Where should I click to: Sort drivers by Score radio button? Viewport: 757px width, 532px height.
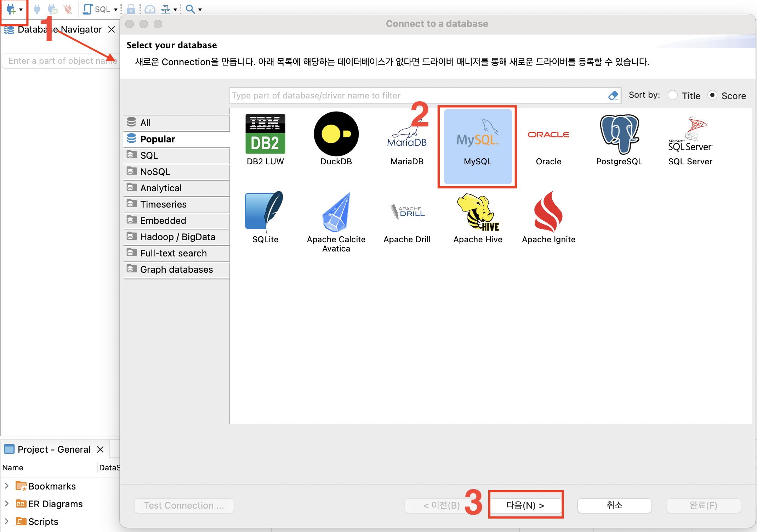pyautogui.click(x=712, y=95)
